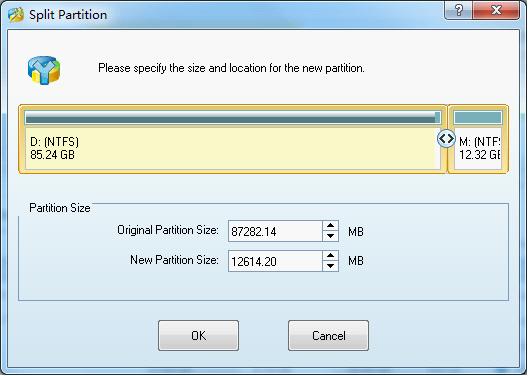Decrease New Partition Size with down arrow
Image resolution: width=528 pixels, height=376 pixels.
point(330,266)
